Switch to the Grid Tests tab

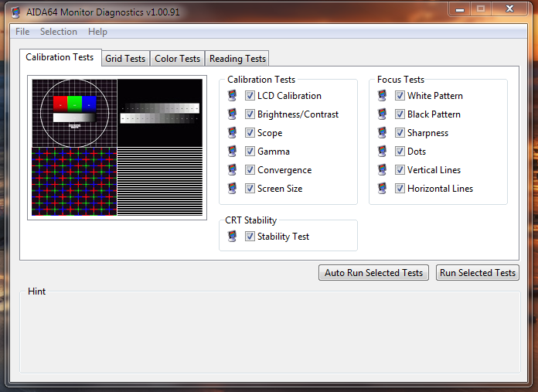[125, 59]
